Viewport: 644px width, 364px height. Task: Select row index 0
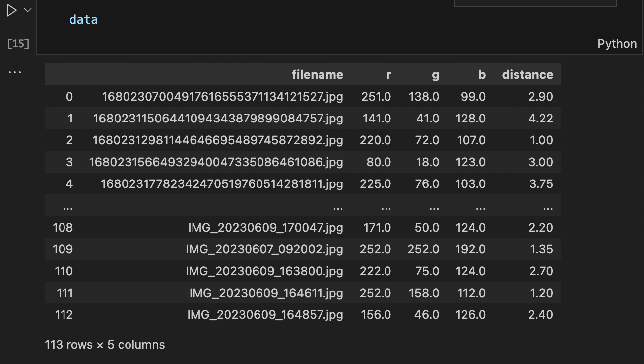[x=69, y=96]
